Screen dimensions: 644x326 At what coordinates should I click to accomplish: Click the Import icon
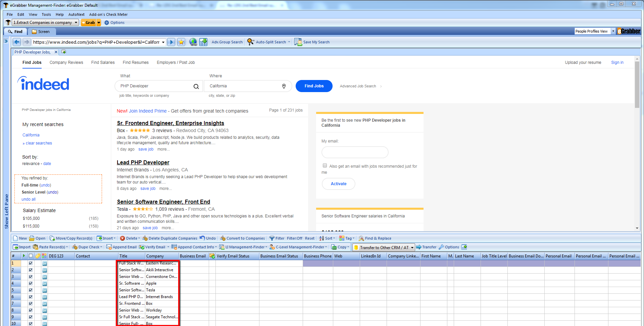(15, 247)
